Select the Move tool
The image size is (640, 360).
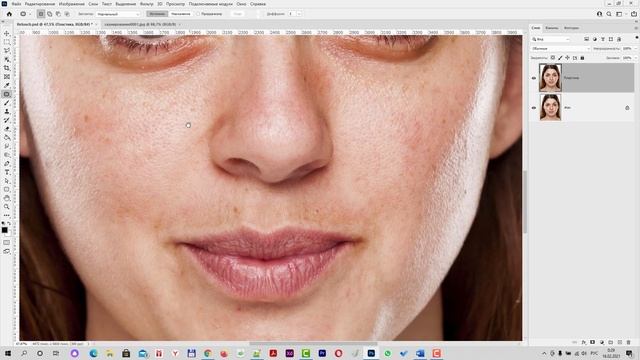coord(7,33)
